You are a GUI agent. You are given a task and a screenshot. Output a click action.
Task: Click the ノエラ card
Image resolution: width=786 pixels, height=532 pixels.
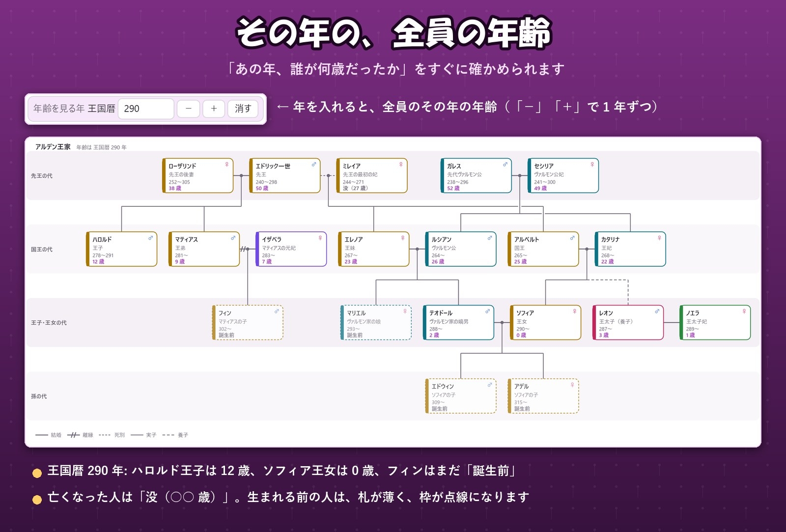[715, 323]
